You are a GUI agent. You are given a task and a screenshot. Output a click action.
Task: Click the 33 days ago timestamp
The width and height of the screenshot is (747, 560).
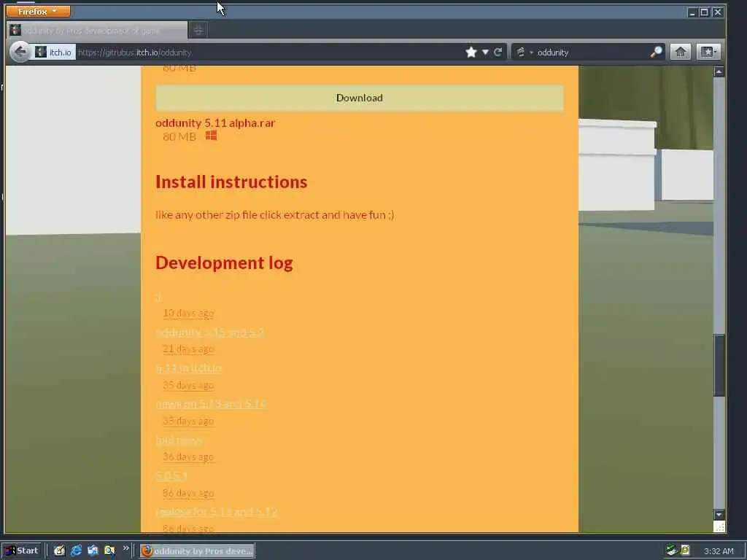188,421
